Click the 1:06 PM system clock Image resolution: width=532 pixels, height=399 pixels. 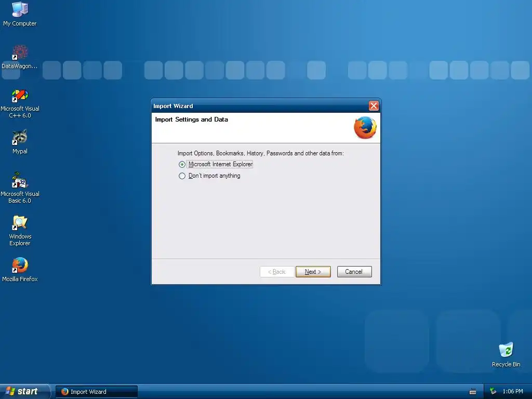pos(513,392)
